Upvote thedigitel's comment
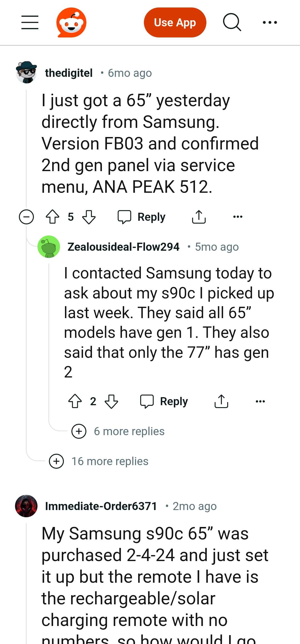 tap(52, 217)
